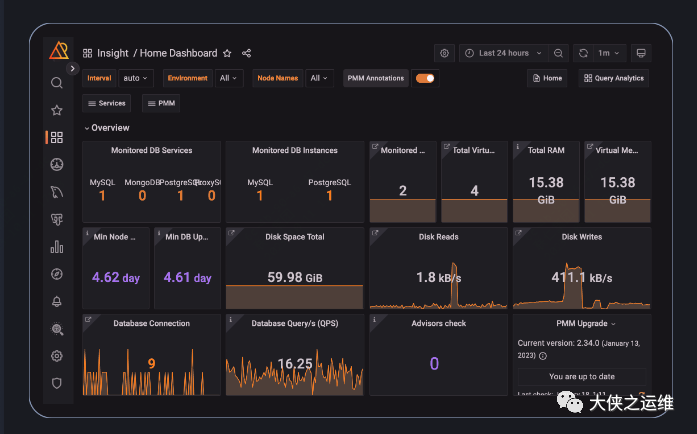Viewport: 697px width, 434px height.
Task: Click the 59.98 GiB disk space value
Action: (x=295, y=277)
